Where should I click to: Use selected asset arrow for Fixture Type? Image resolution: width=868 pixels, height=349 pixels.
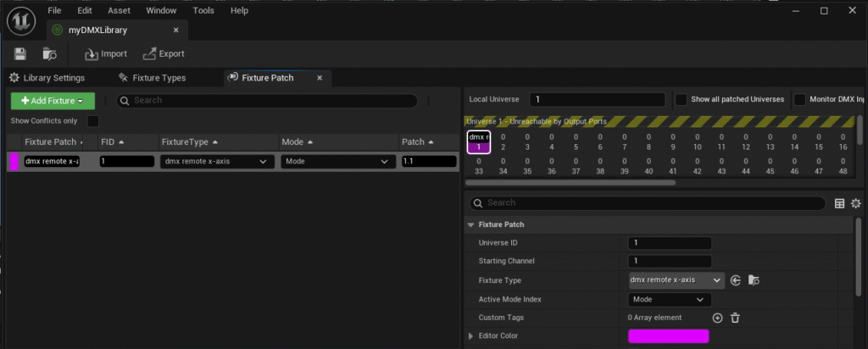(735, 280)
